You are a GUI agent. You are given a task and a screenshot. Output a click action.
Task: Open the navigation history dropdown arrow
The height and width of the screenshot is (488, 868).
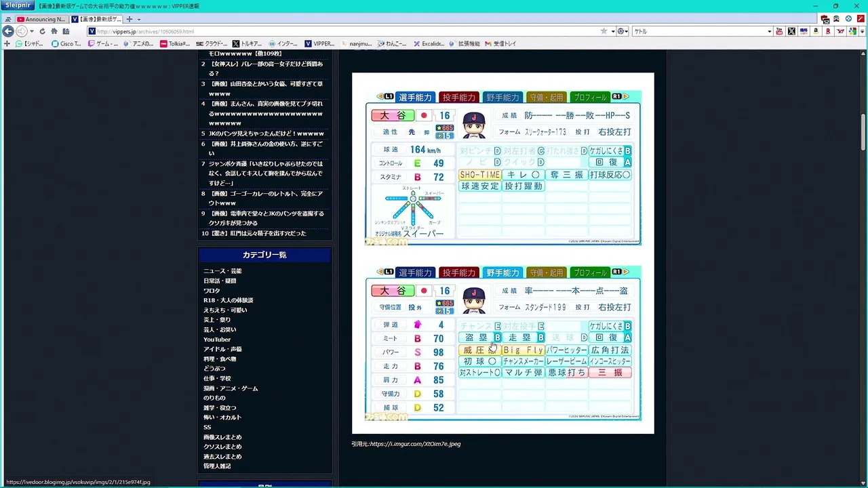[x=31, y=31]
